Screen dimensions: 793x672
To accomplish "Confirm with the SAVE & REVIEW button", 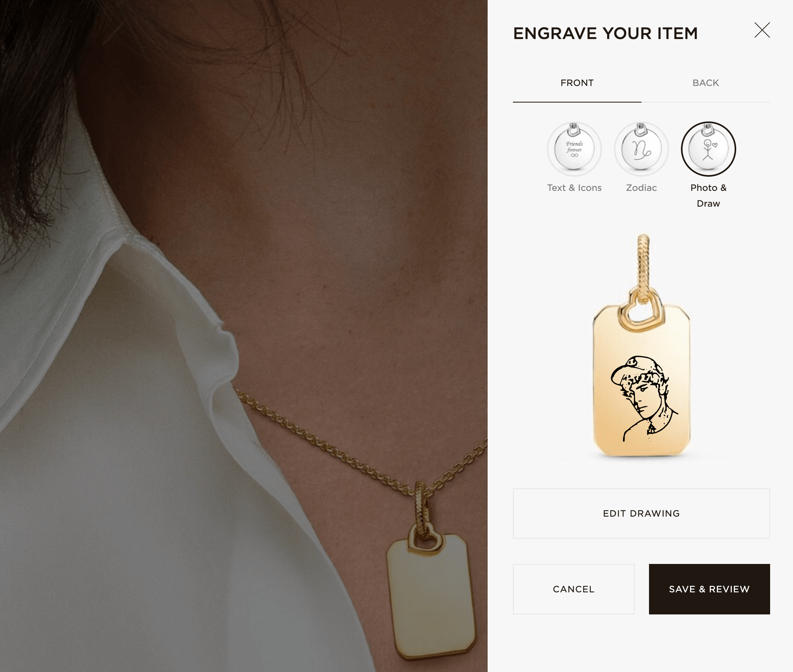I will [x=709, y=589].
